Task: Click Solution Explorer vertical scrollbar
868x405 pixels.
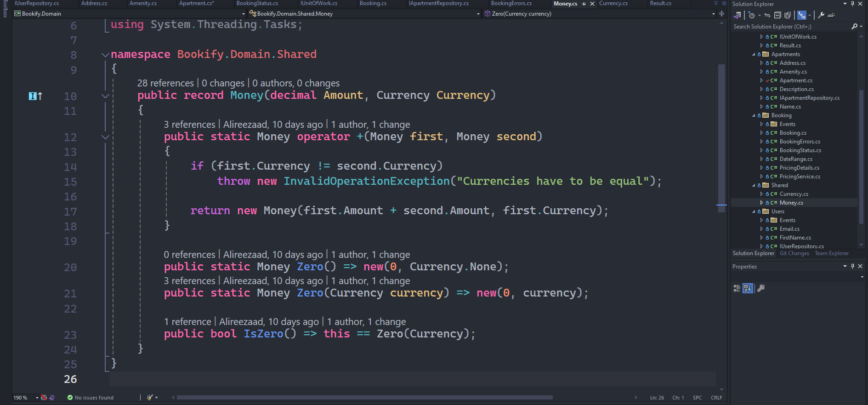Action: tap(862, 156)
